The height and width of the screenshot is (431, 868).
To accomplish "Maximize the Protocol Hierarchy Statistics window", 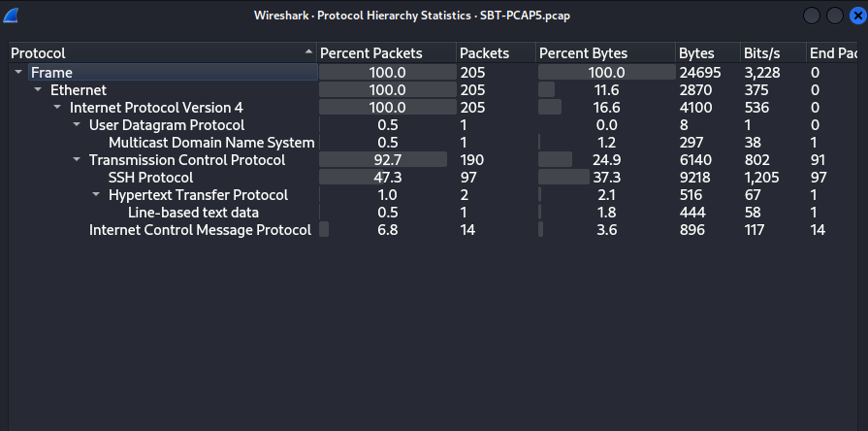I will tap(835, 16).
